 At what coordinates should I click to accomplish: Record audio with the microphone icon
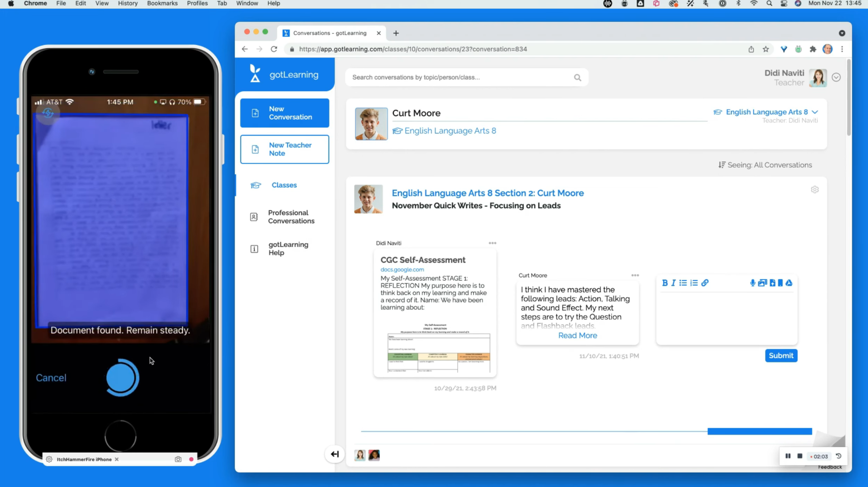click(752, 283)
